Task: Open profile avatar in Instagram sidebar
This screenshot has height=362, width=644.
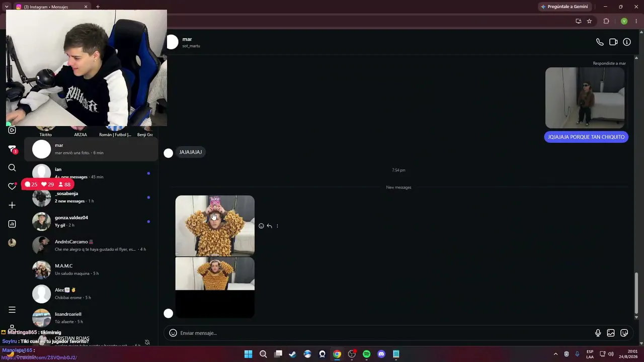Action: 12,243
